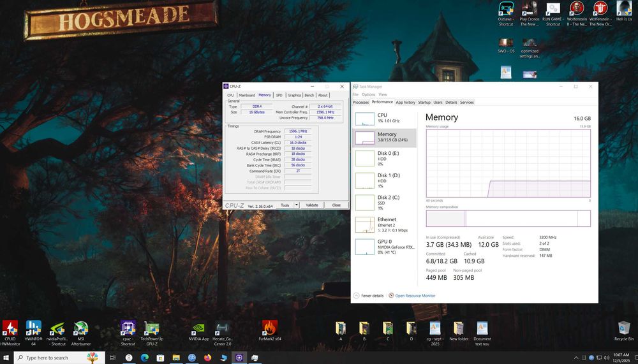Open the Windows Start menu
Screen dimensions: 638x364
pos(6,358)
